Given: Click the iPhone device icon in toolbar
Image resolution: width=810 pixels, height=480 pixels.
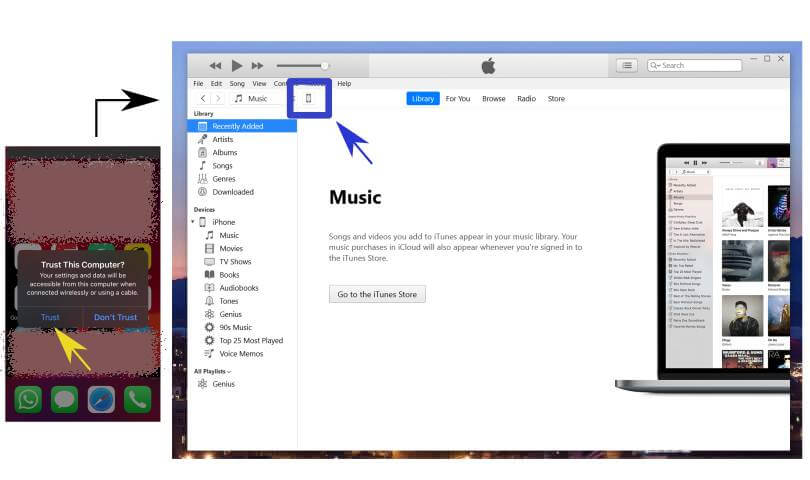Looking at the screenshot, I should coord(308,98).
